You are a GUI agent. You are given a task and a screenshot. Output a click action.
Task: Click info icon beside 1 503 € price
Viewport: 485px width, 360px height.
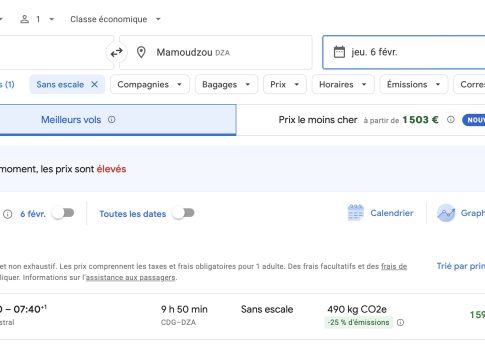click(451, 119)
